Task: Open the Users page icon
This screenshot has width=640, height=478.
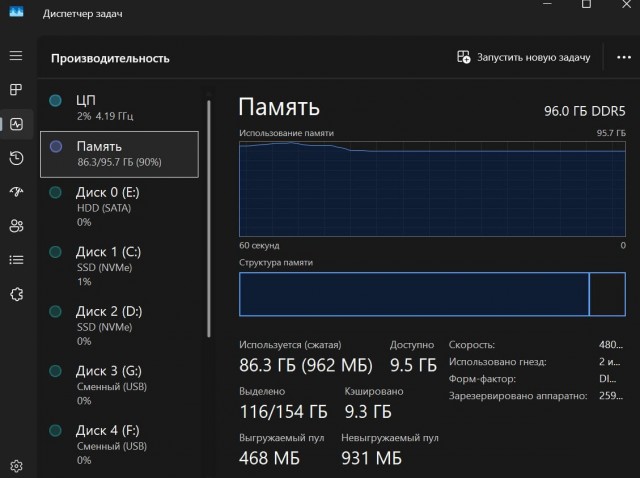Action: click(x=16, y=226)
